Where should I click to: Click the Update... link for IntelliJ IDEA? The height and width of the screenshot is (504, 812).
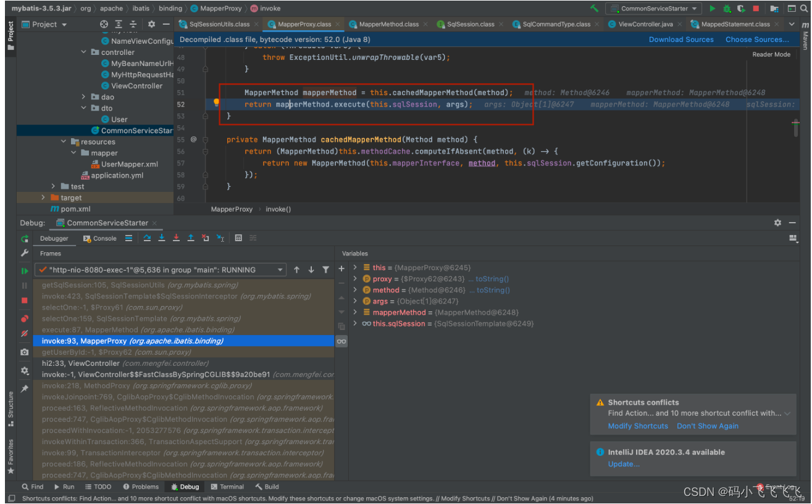click(x=624, y=464)
